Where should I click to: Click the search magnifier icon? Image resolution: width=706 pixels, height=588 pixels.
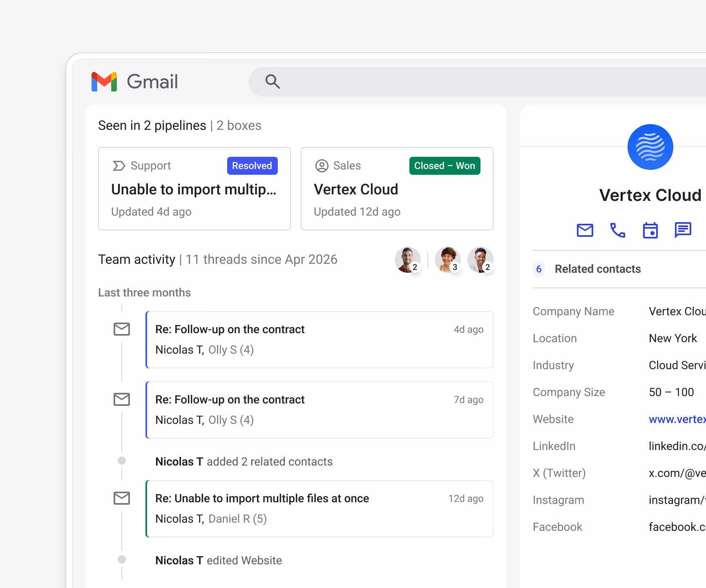[x=273, y=82]
